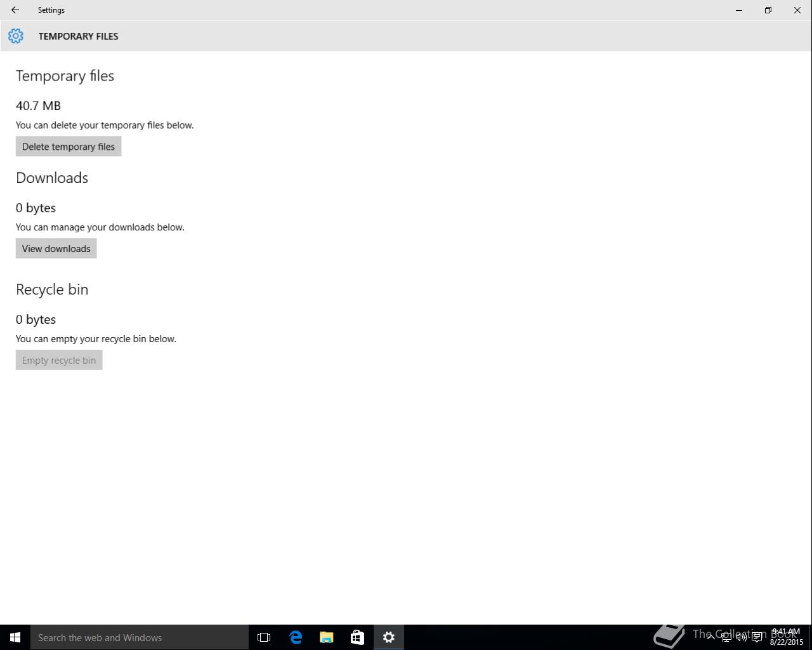Open the Store app from the taskbar

[358, 637]
